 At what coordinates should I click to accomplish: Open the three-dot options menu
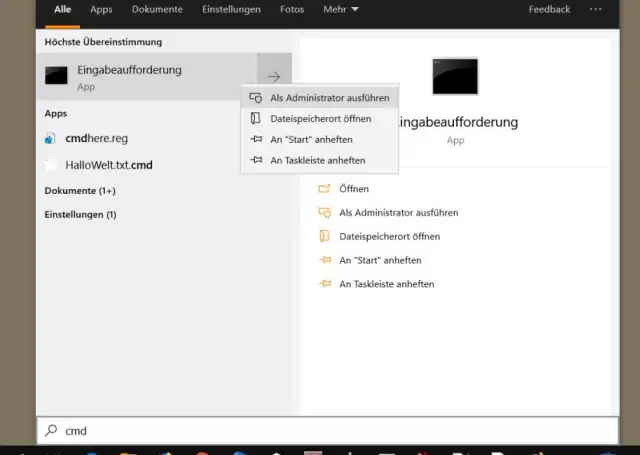pos(596,10)
